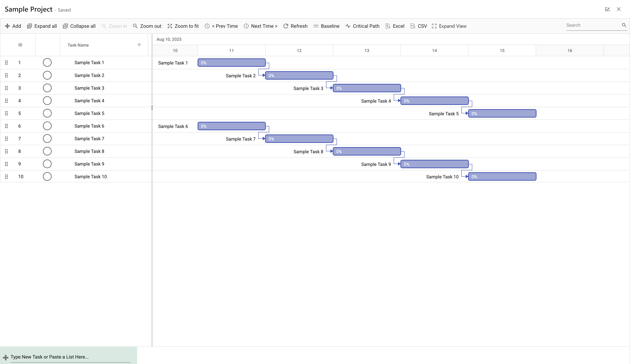The image size is (630, 364).
Task: Expand all task groups
Action: click(42, 26)
